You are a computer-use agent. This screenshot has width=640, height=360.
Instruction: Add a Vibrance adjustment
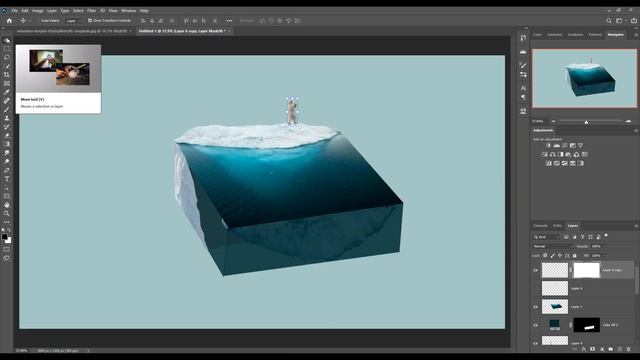[x=580, y=145]
